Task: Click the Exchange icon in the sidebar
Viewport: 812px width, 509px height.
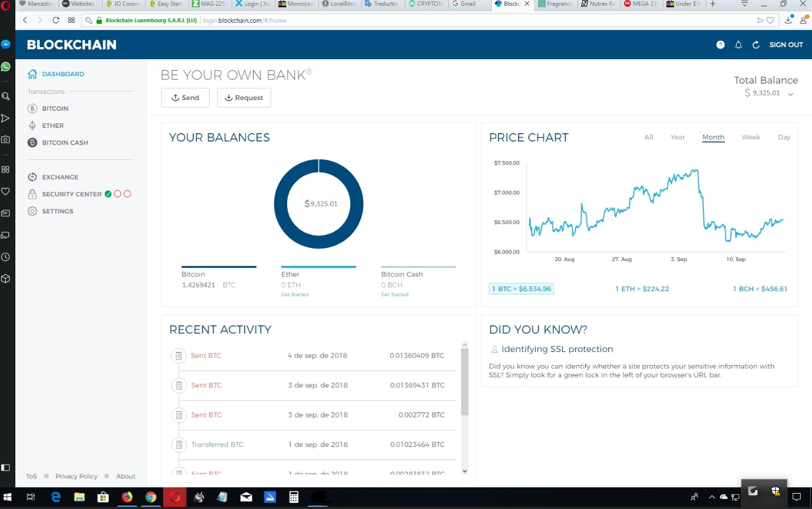Action: point(32,177)
